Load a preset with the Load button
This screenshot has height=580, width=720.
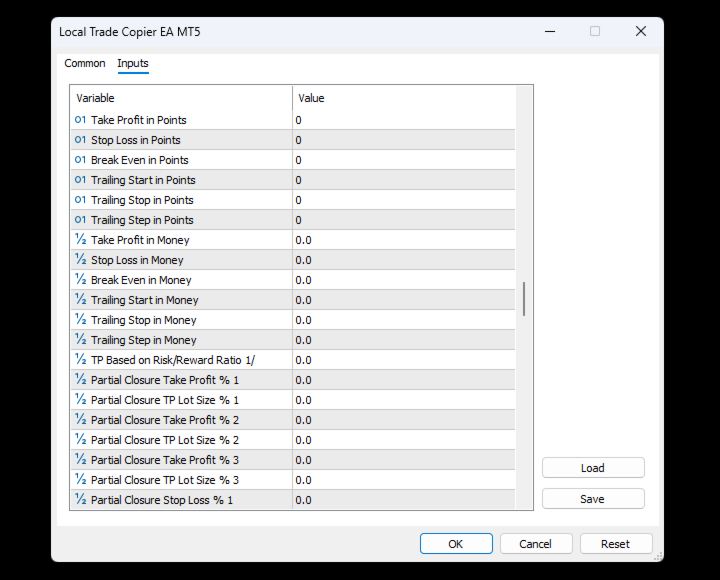(593, 468)
